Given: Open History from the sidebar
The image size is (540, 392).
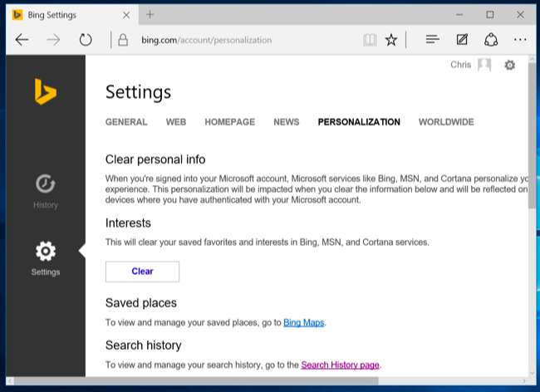Looking at the screenshot, I should click(x=46, y=191).
